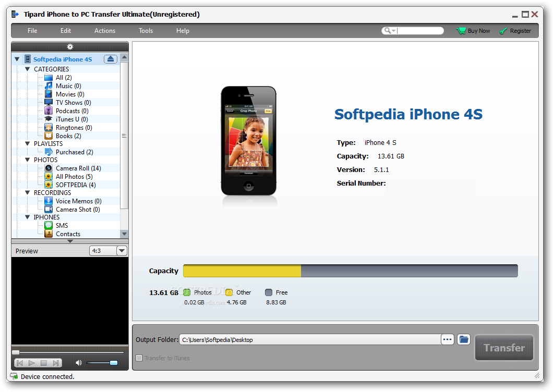Image resolution: width=554 pixels, height=392 pixels.
Task: Click the previous track playback button
Action: pos(20,363)
